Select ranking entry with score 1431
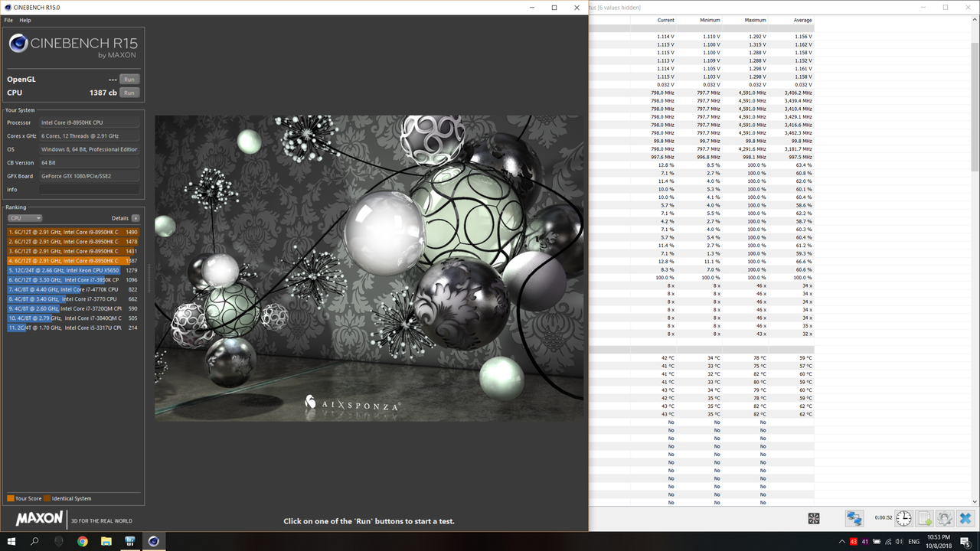The image size is (980, 551). [x=73, y=251]
